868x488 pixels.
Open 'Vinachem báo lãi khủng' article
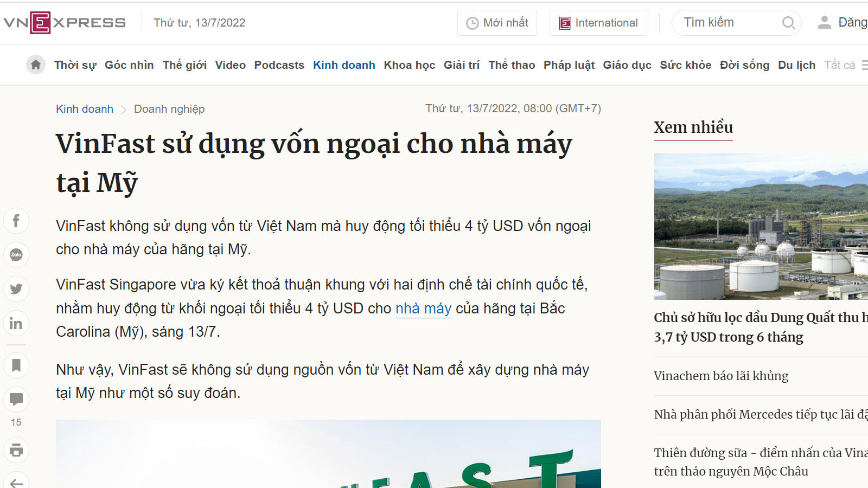point(721,376)
